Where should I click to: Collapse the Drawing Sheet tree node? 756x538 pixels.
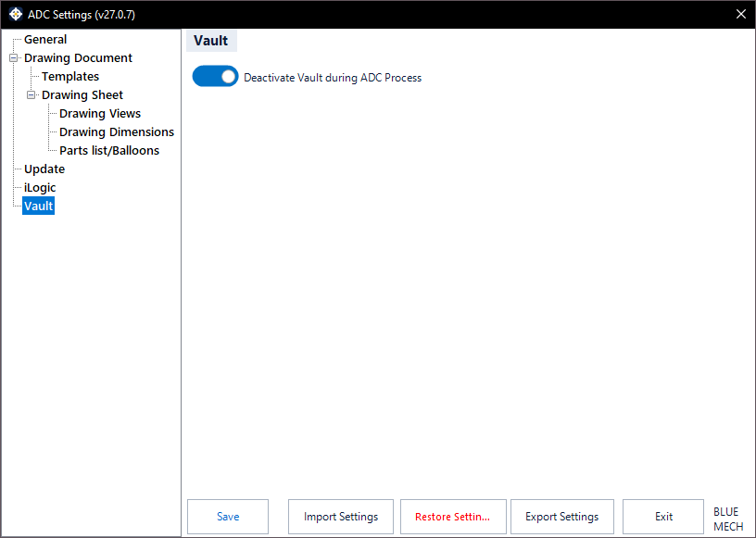(x=31, y=95)
